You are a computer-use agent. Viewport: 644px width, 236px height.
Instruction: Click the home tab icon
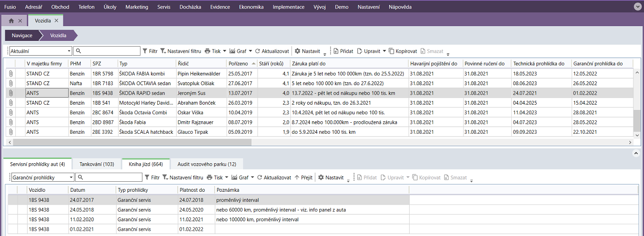tap(11, 21)
